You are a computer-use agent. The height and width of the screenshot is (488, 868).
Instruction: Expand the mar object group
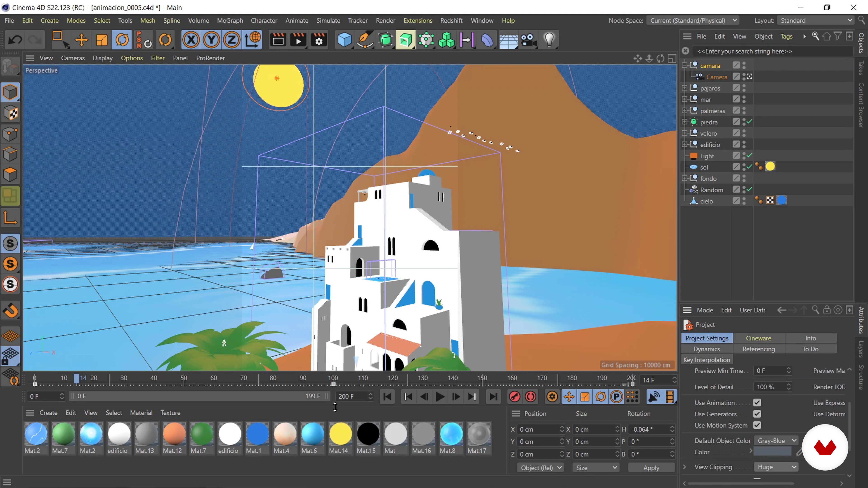[x=685, y=99]
